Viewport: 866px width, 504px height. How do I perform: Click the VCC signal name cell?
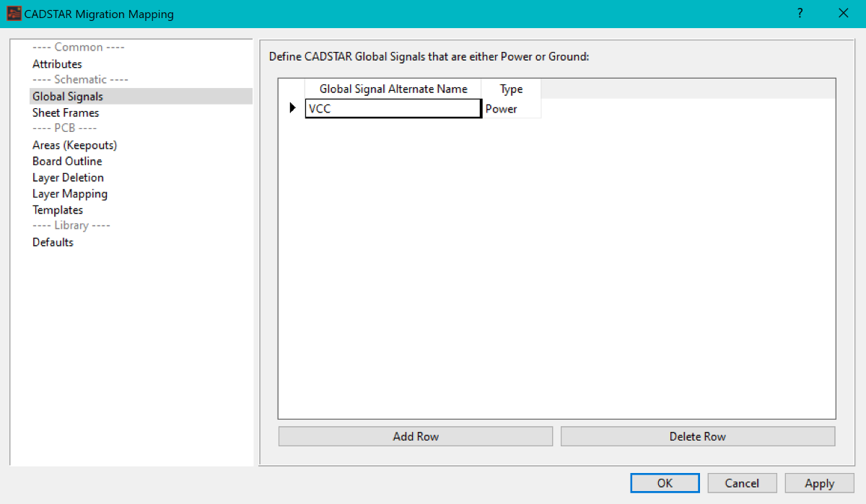click(393, 109)
